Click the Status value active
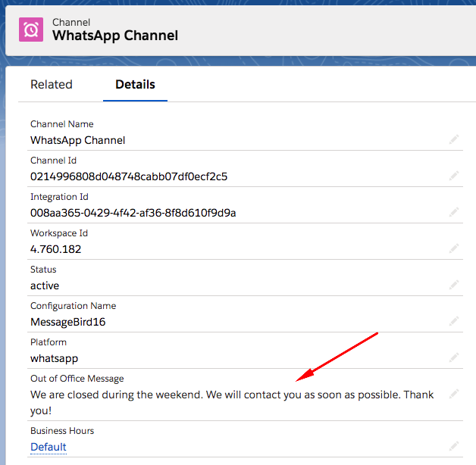476x465 pixels. [x=45, y=286]
